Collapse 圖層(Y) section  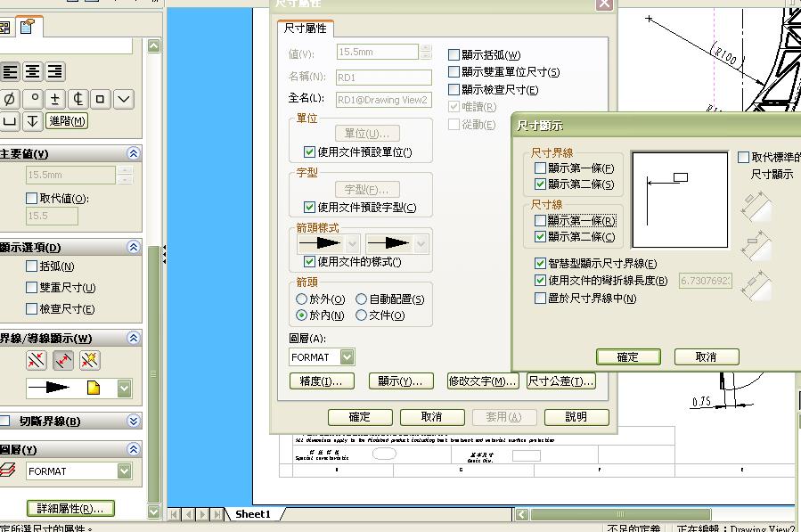pyautogui.click(x=134, y=449)
